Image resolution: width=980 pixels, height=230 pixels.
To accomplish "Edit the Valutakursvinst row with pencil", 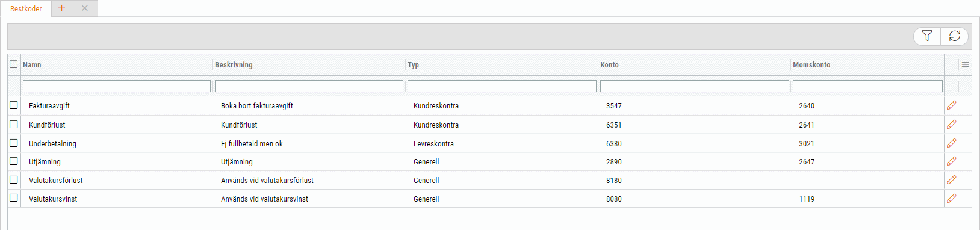I will (952, 199).
